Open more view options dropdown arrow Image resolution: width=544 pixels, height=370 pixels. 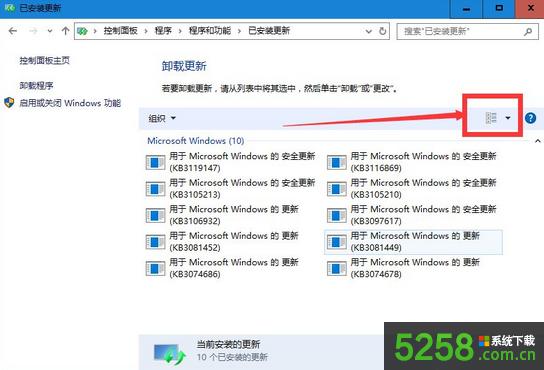click(508, 118)
